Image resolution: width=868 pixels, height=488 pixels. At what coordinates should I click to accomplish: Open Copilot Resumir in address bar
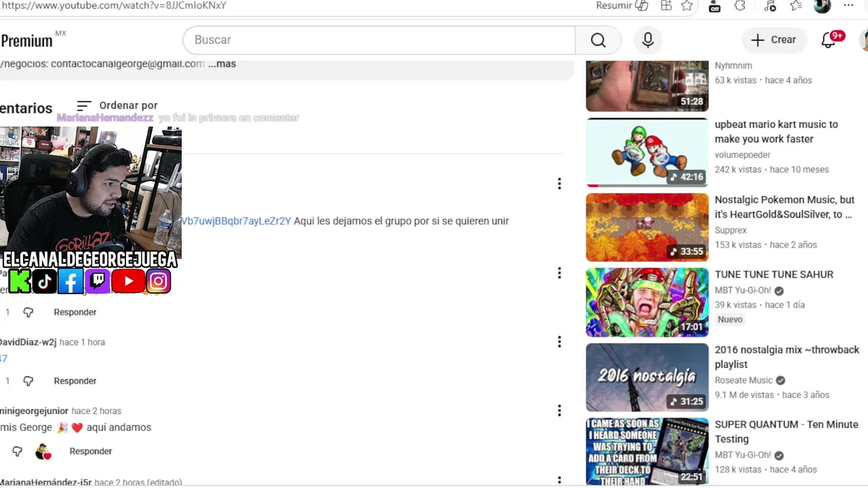pyautogui.click(x=622, y=5)
